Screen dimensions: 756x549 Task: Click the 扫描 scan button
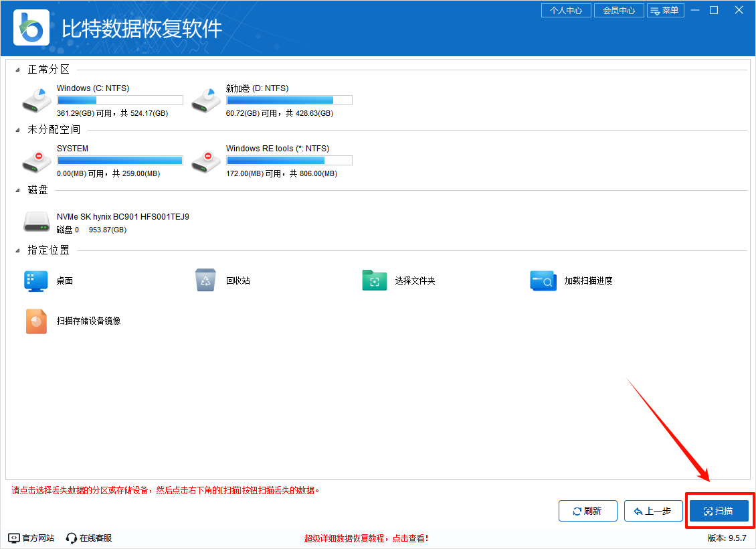click(719, 510)
